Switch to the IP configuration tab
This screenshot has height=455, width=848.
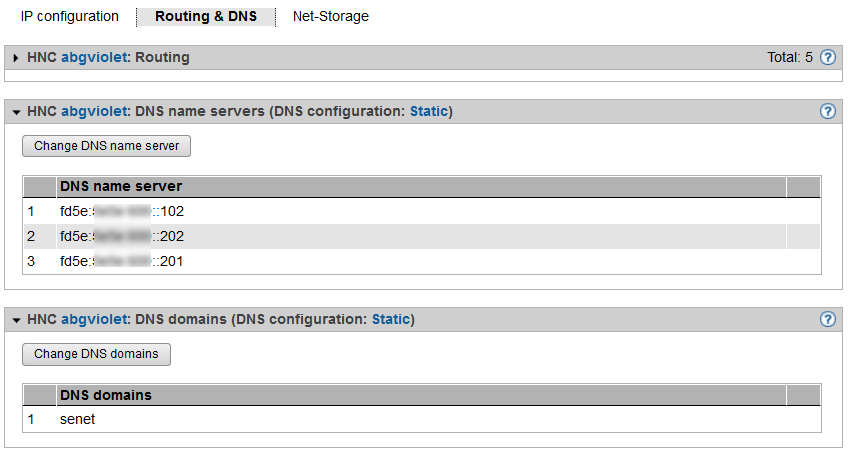click(70, 17)
